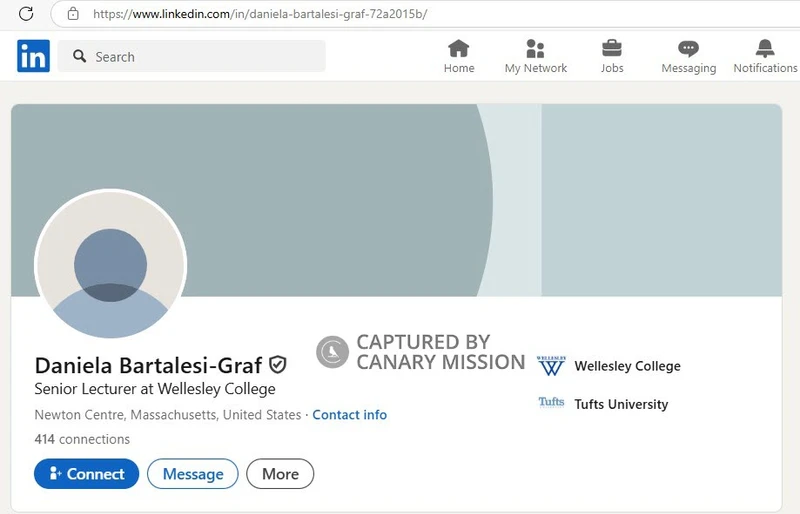The width and height of the screenshot is (800, 514).
Task: Go to Home in the top navigation
Action: (459, 56)
